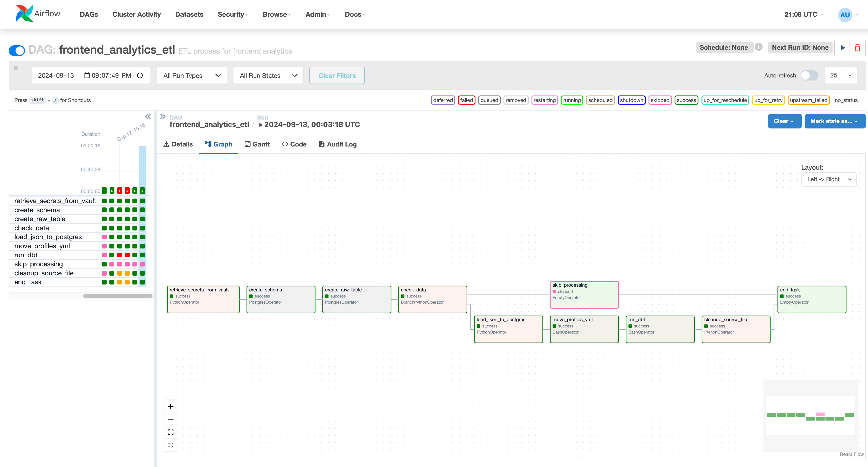The image size is (868, 467).
Task: Enable the Auto-refresh switch
Action: [x=809, y=76]
